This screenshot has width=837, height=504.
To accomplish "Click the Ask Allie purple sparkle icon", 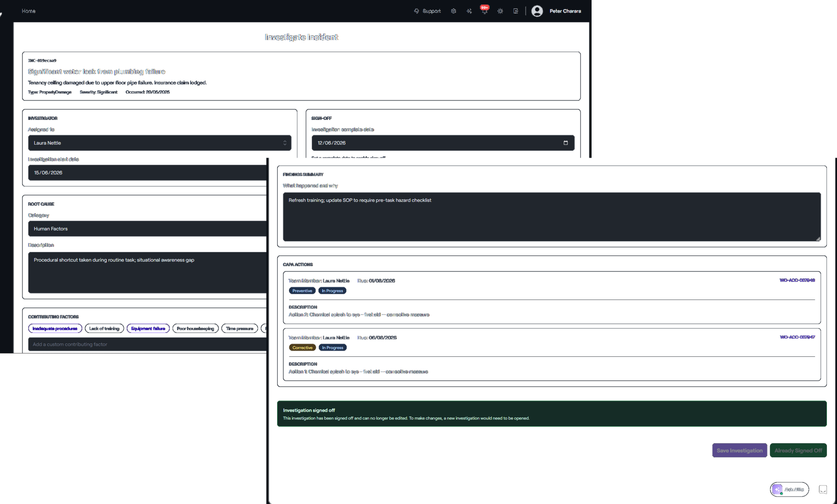I will point(778,489).
